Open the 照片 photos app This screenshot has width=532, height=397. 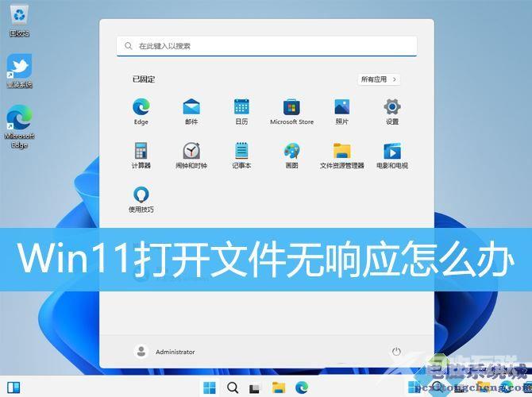click(341, 112)
